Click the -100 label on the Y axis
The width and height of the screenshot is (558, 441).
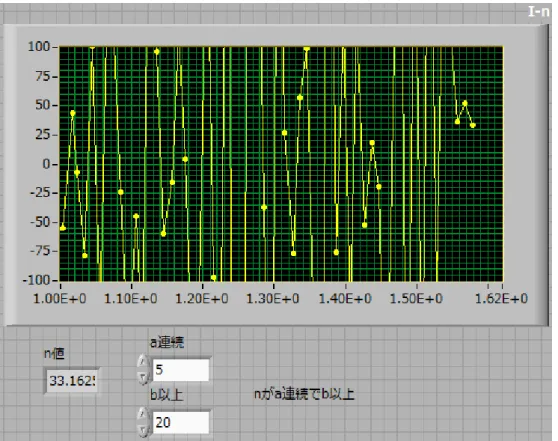(36, 280)
